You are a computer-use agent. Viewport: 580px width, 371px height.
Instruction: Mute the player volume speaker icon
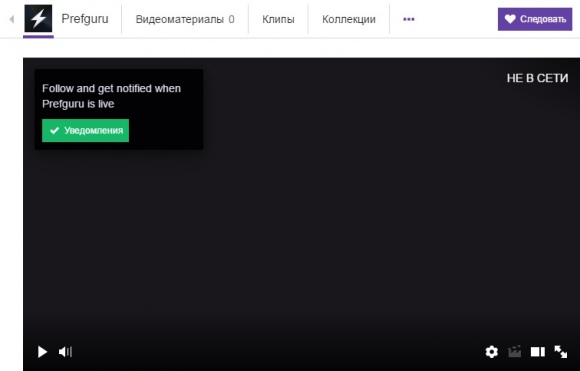point(63,352)
